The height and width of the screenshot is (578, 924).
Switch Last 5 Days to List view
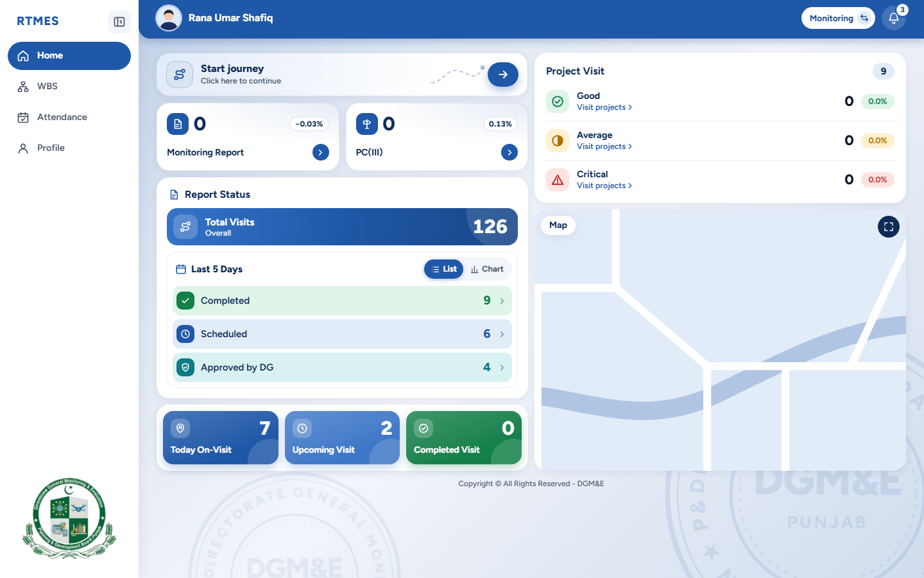pos(443,269)
